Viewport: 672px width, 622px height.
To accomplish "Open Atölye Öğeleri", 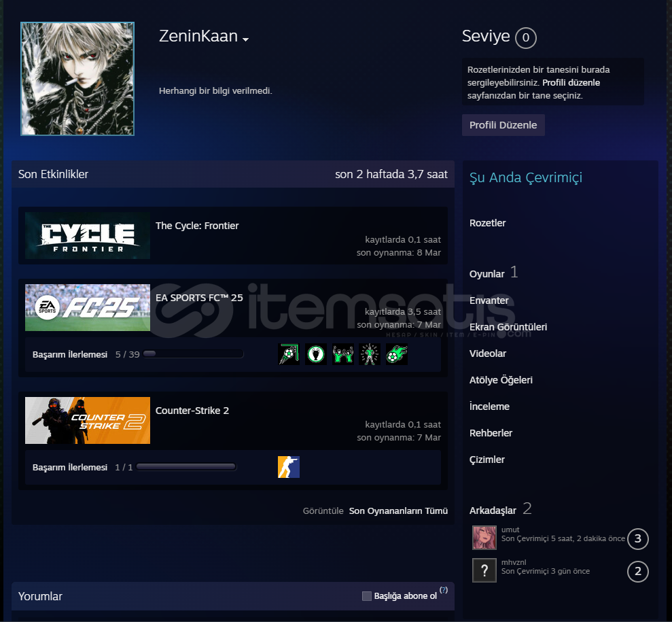I will point(501,380).
